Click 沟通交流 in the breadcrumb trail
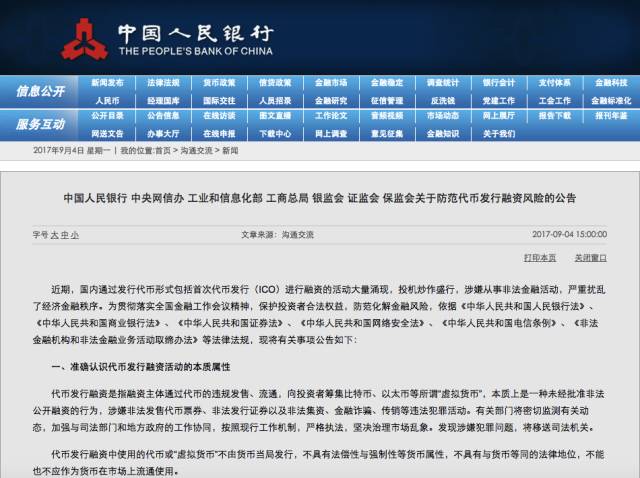The width and height of the screenshot is (640, 478). (x=196, y=151)
